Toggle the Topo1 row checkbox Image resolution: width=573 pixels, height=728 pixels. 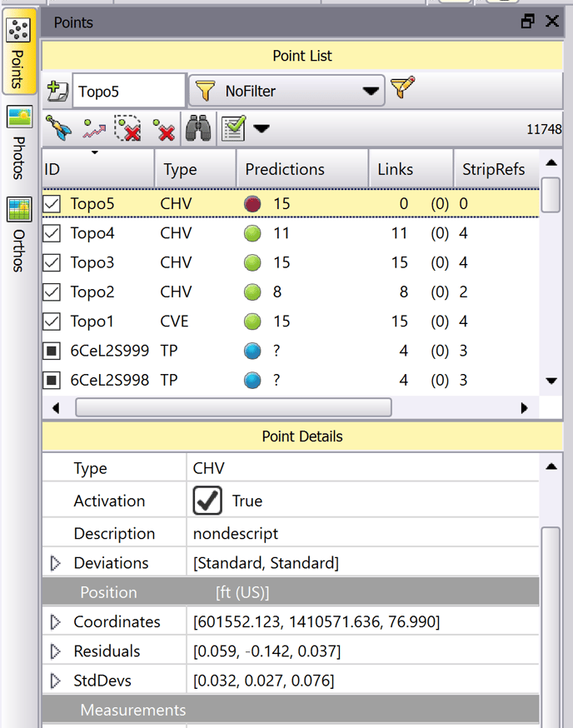coord(52,322)
